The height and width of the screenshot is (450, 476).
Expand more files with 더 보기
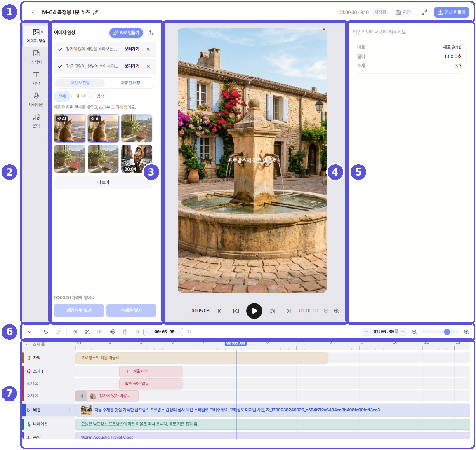coord(103,183)
